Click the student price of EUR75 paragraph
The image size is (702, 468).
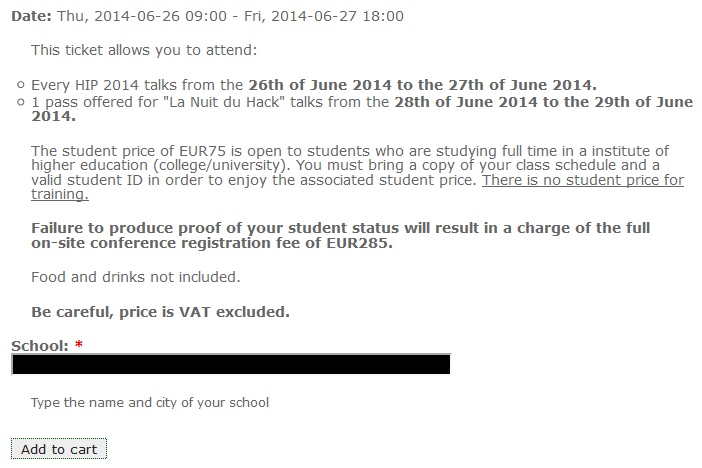point(357,172)
